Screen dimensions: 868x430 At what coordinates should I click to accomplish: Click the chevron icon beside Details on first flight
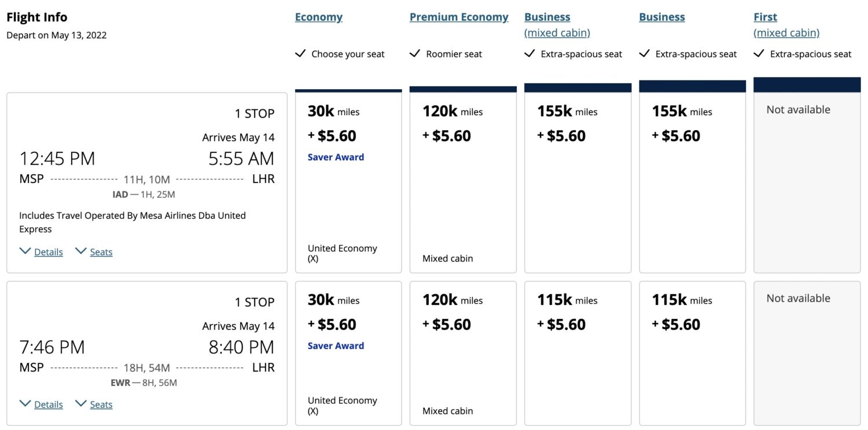tap(25, 251)
